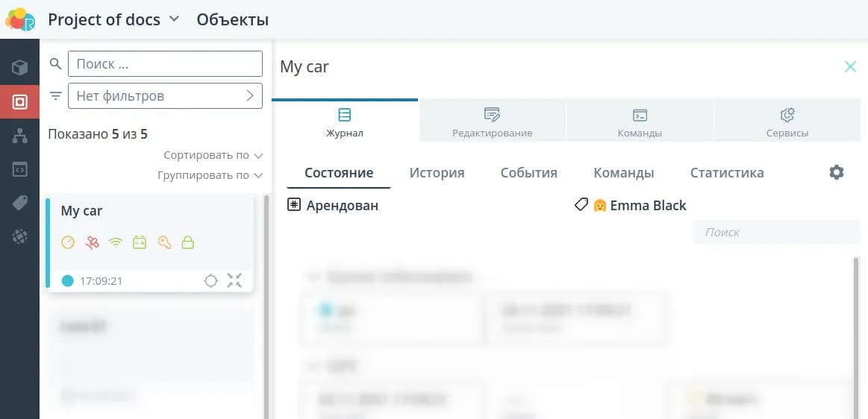868x419 pixels.
Task: Open the tags sidebar icon
Action: click(x=19, y=203)
